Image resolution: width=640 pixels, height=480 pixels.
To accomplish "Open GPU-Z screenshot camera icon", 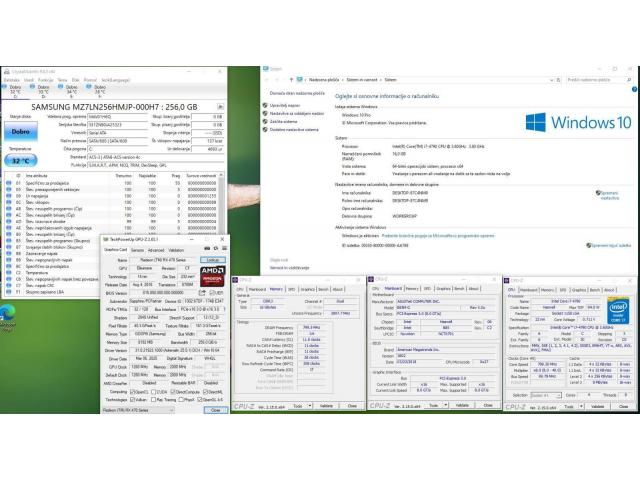I will [x=207, y=249].
